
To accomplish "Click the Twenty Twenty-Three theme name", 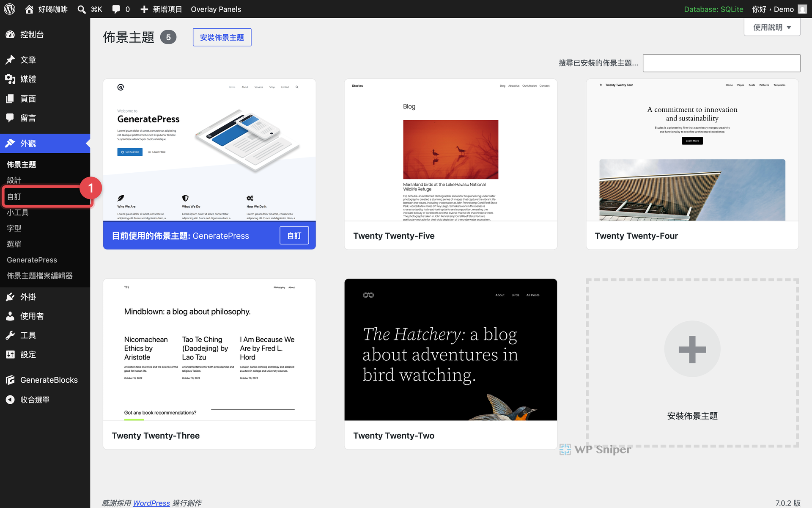I will 156,436.
